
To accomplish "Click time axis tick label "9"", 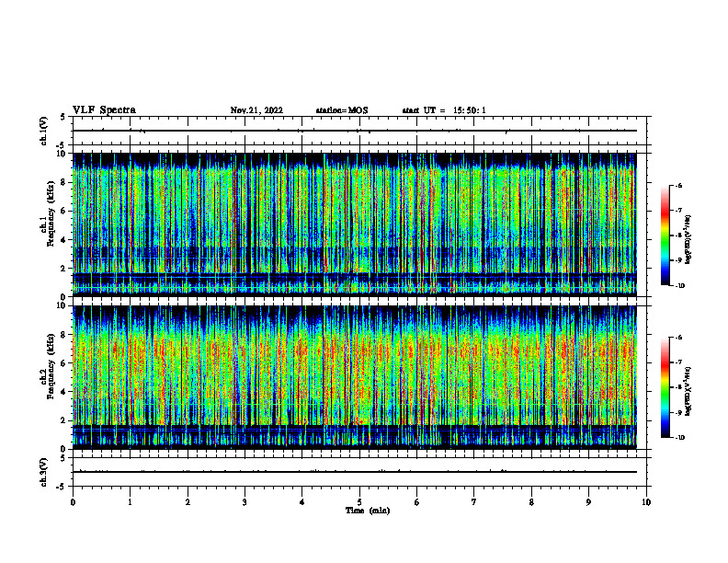I will [x=588, y=502].
